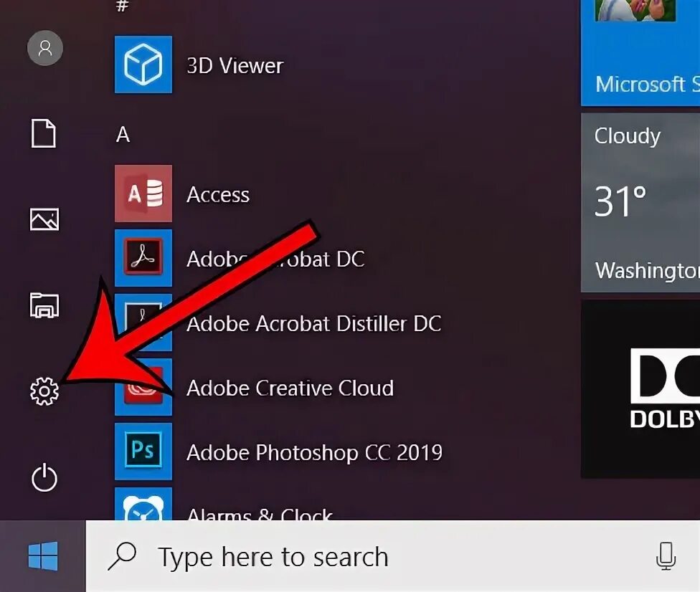Launch the Access app icon
Viewport: 700px width, 592px height.
tap(143, 194)
